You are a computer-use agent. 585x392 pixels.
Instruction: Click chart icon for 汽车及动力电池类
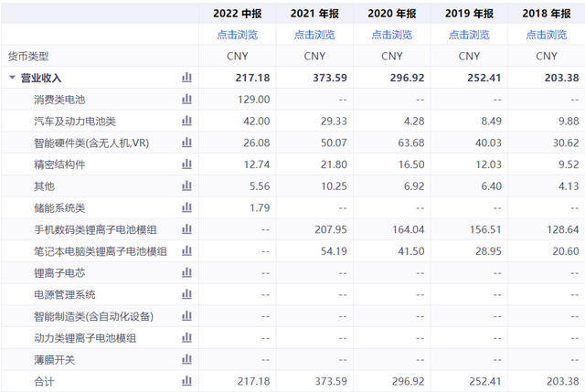tap(186, 121)
